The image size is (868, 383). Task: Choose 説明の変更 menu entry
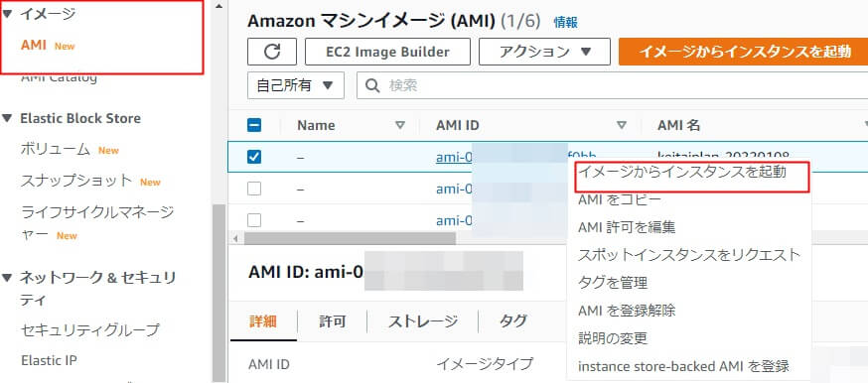pos(612,337)
